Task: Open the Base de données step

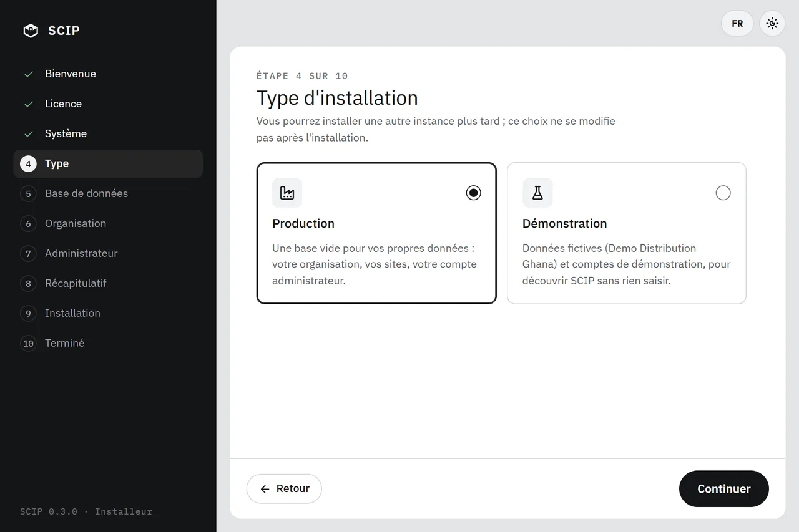Action: (108, 193)
